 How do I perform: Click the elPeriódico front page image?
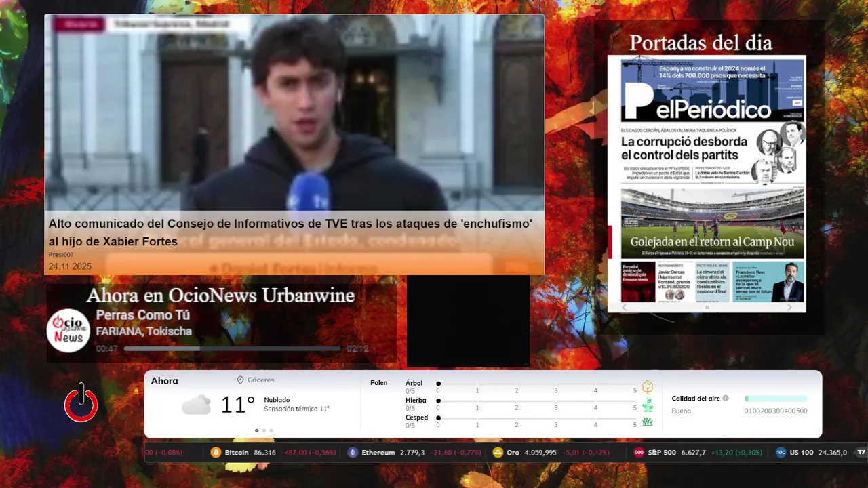tap(707, 178)
